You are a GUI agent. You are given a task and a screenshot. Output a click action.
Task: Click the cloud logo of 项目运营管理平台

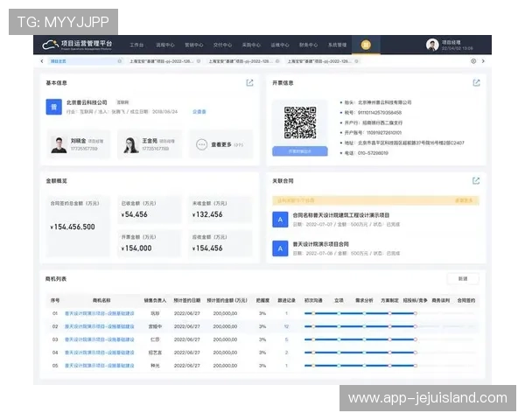pyautogui.click(x=51, y=45)
